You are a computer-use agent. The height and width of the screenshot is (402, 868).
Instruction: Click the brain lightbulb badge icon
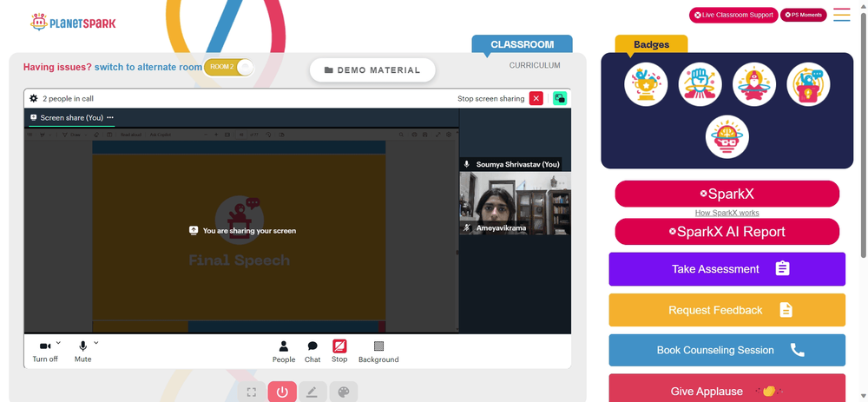(x=727, y=137)
